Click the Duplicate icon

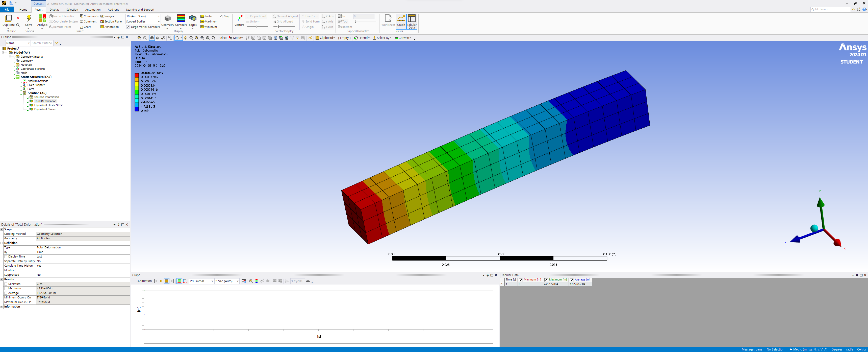point(8,18)
